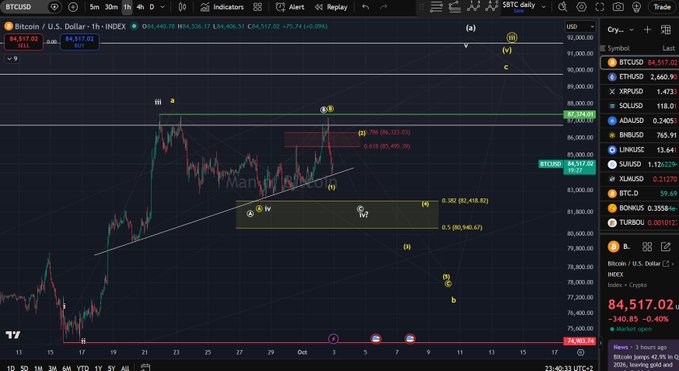Click the time axis settings gear icon
This screenshot has width=679, height=371.
581,352
